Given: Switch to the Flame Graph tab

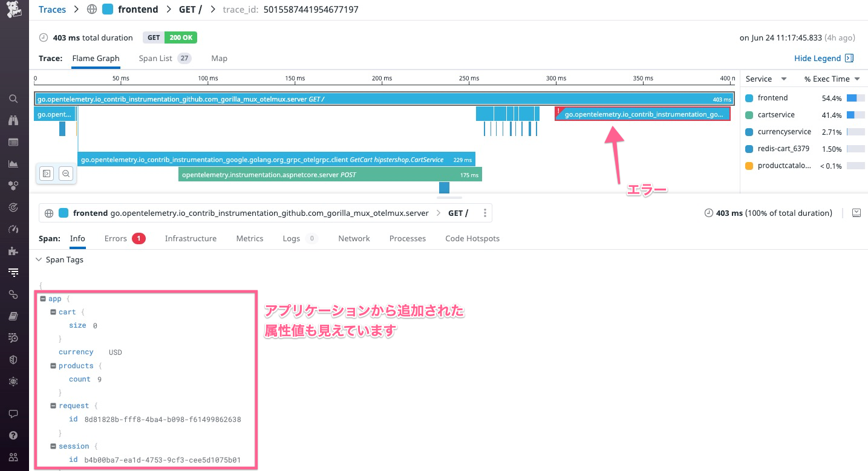Looking at the screenshot, I should pyautogui.click(x=96, y=58).
